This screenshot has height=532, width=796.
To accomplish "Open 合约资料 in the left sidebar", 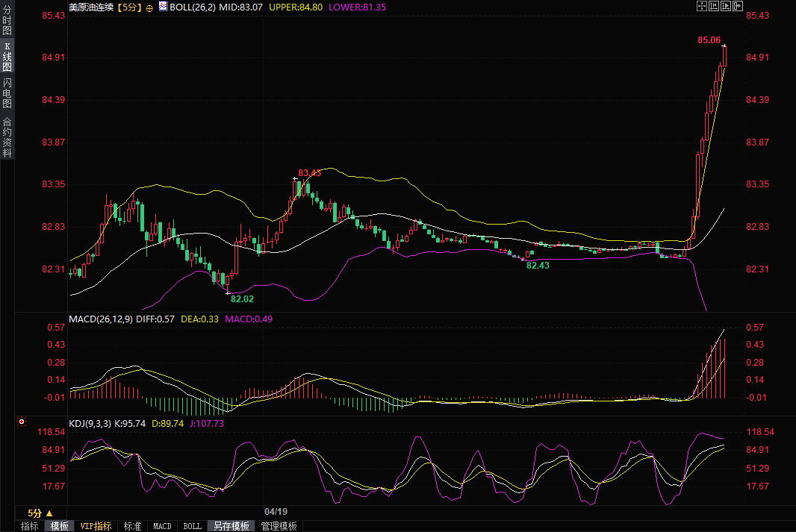I will 7,137.
